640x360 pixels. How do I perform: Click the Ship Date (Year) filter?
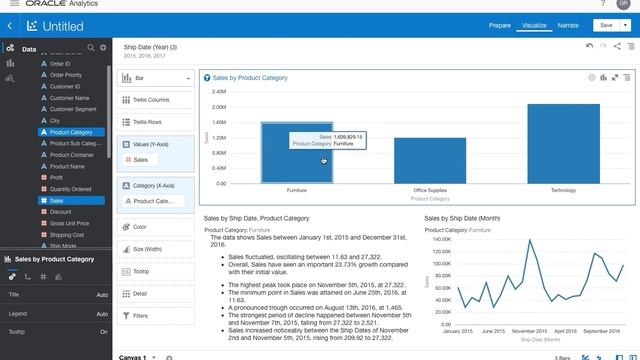tap(150, 51)
